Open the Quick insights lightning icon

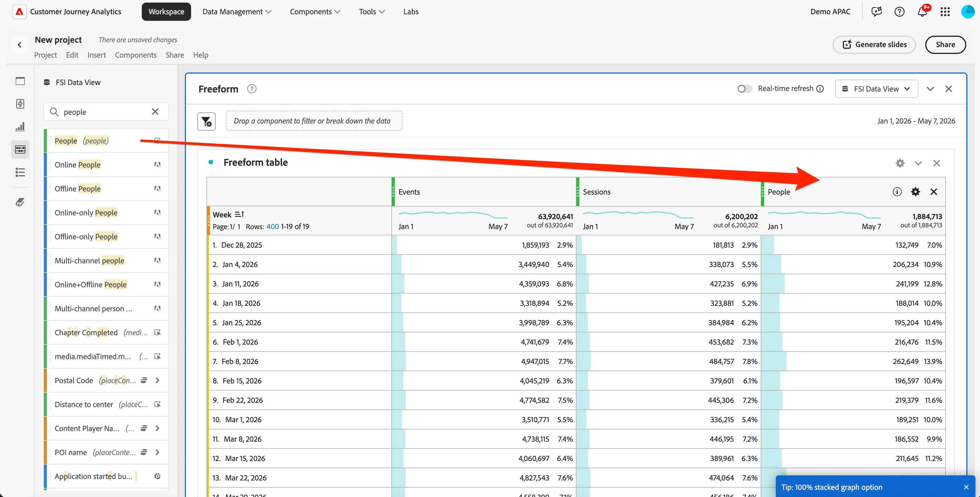click(20, 104)
